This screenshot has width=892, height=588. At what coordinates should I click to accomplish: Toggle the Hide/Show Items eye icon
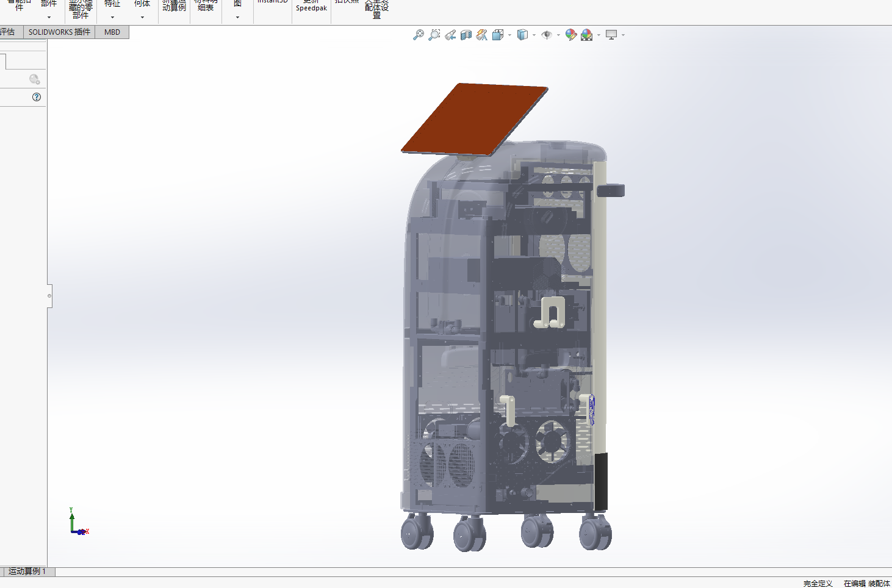point(547,35)
